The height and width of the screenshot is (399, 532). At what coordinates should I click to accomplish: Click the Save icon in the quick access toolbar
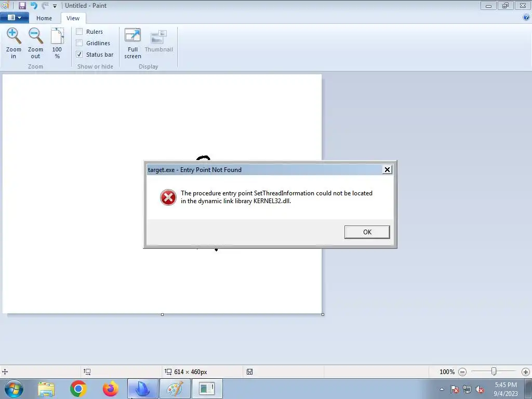coord(22,5)
